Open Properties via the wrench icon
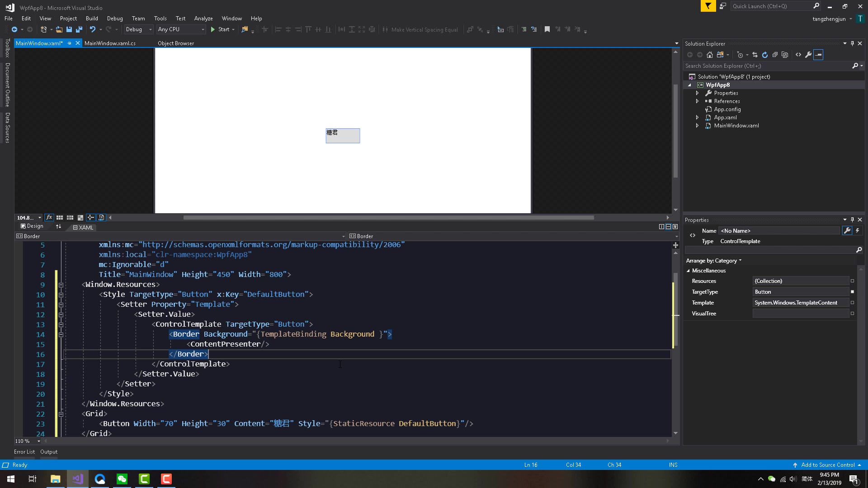 (808, 55)
